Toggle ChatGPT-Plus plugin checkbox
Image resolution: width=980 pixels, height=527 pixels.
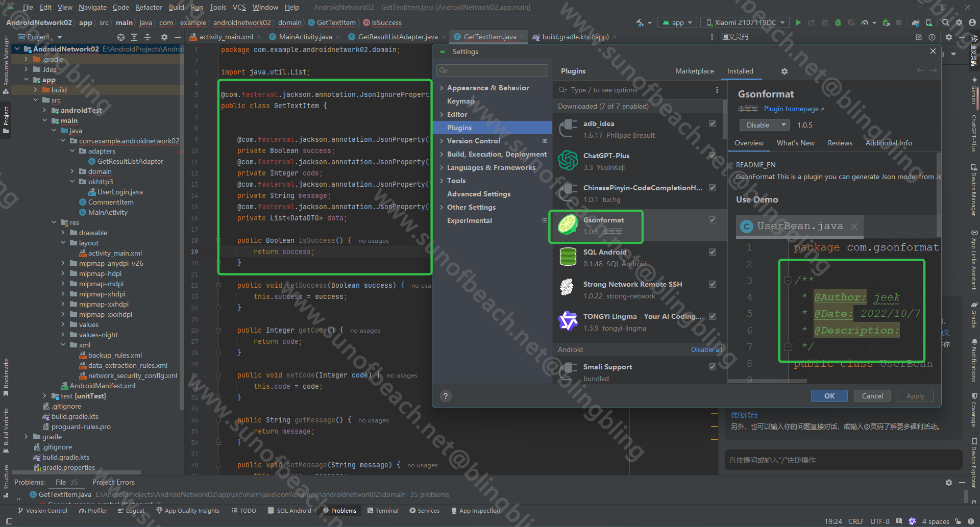[713, 156]
